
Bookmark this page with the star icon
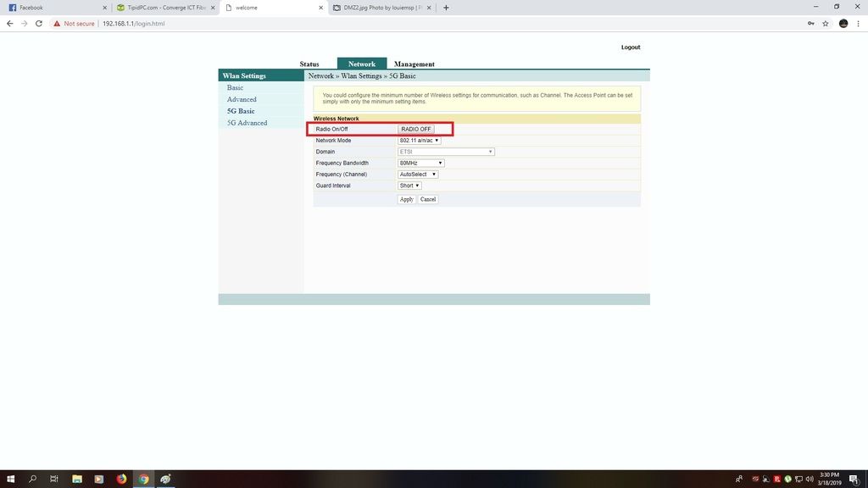tap(824, 24)
